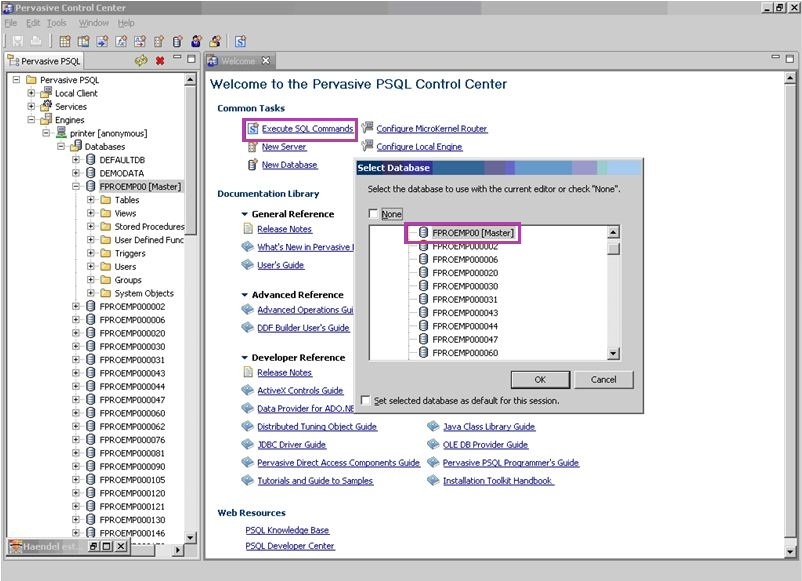
Task: Collapse the General Reference section
Action: point(244,214)
